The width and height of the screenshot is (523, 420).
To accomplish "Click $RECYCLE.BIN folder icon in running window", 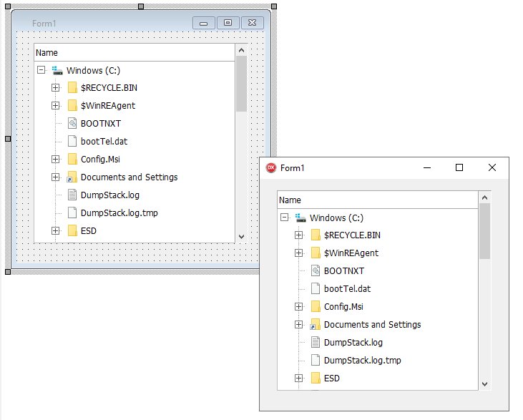I will 315,235.
